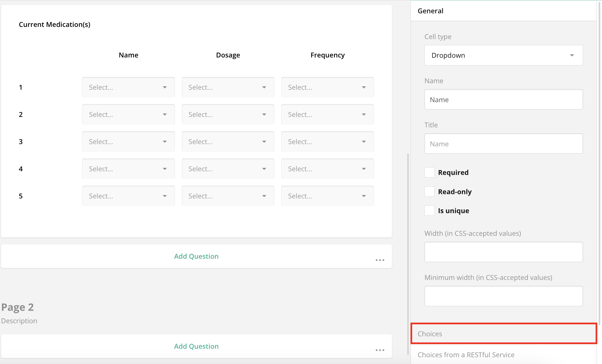Check the Read-only option
The height and width of the screenshot is (364, 602).
click(429, 191)
